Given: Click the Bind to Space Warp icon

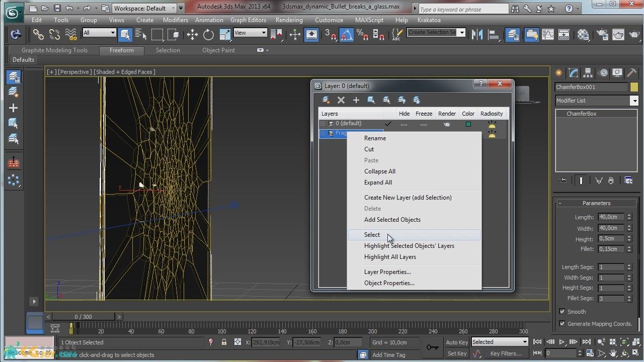Looking at the screenshot, I should pos(70,34).
